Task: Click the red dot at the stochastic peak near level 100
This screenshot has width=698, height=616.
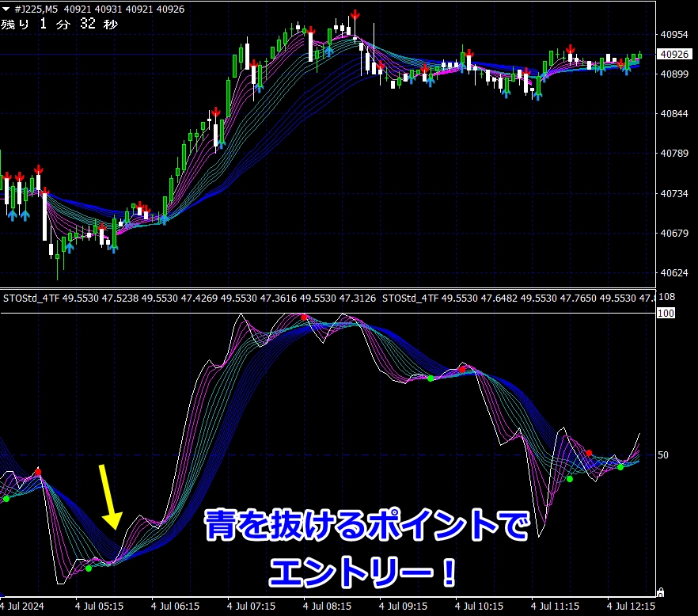Action: click(x=304, y=318)
